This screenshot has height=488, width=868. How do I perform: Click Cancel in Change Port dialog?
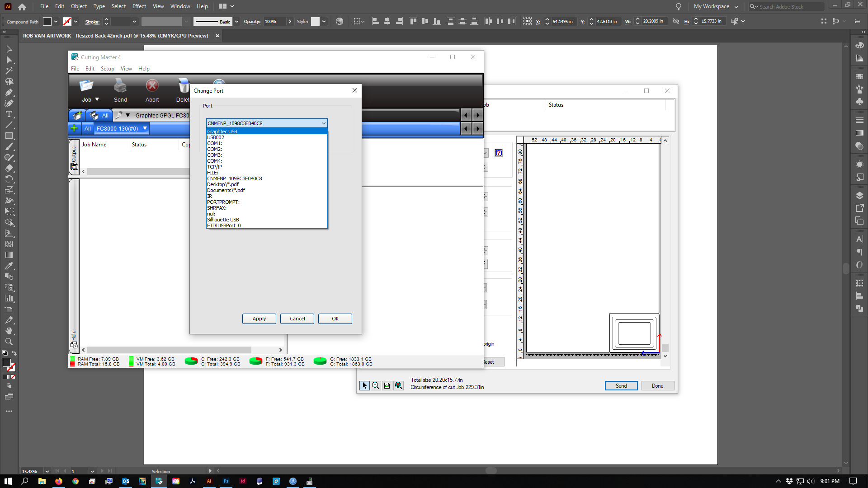297,319
